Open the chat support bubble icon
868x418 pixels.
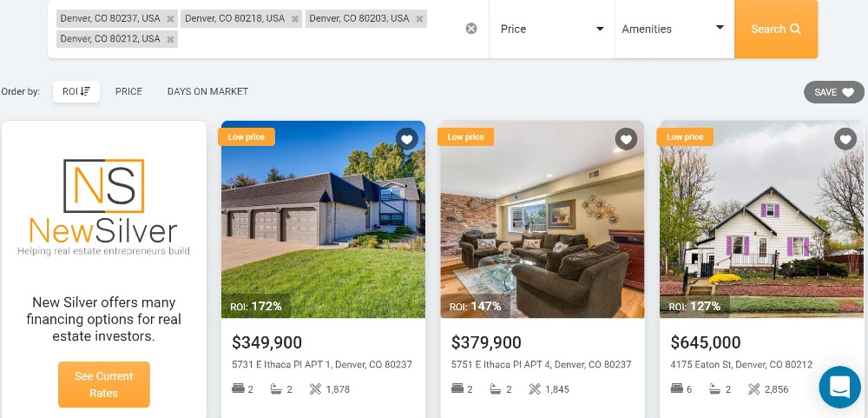(839, 387)
